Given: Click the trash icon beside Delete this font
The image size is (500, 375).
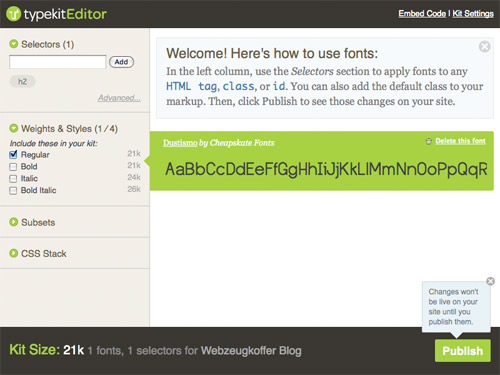Looking at the screenshot, I should tap(429, 141).
